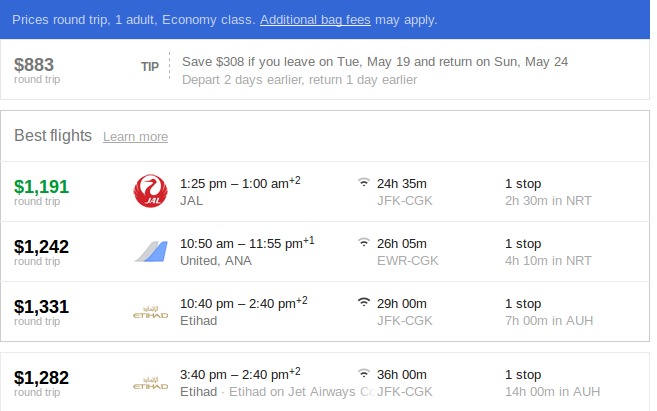Click the Wi-Fi icon on United flight
This screenshot has width=657, height=411.
(363, 243)
